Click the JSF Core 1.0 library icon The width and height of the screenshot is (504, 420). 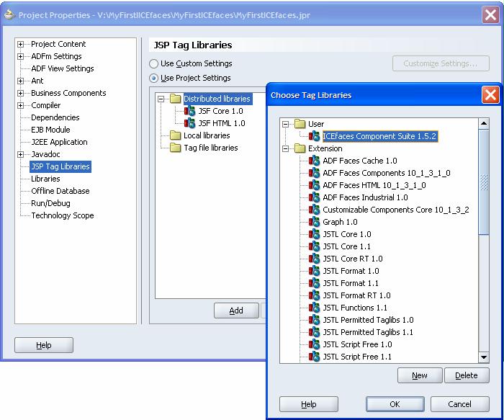click(189, 111)
